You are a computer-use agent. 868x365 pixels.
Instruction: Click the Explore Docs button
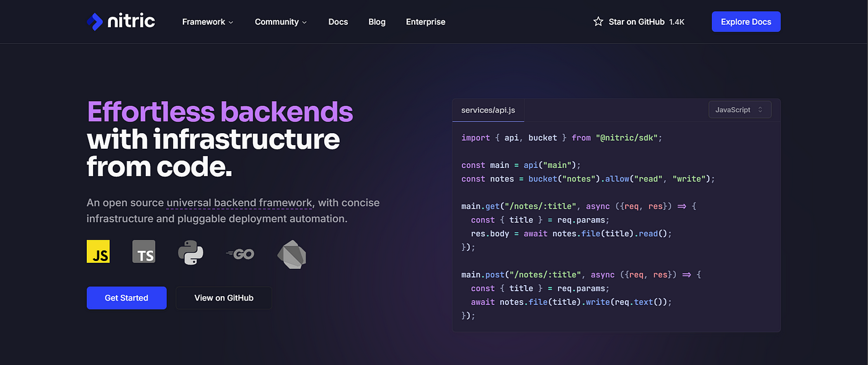746,22
